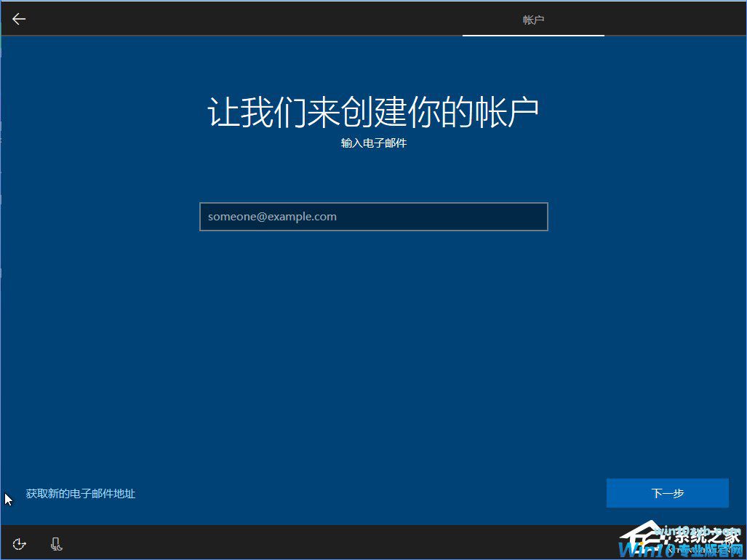Click the dark top navigation bar

(291, 18)
